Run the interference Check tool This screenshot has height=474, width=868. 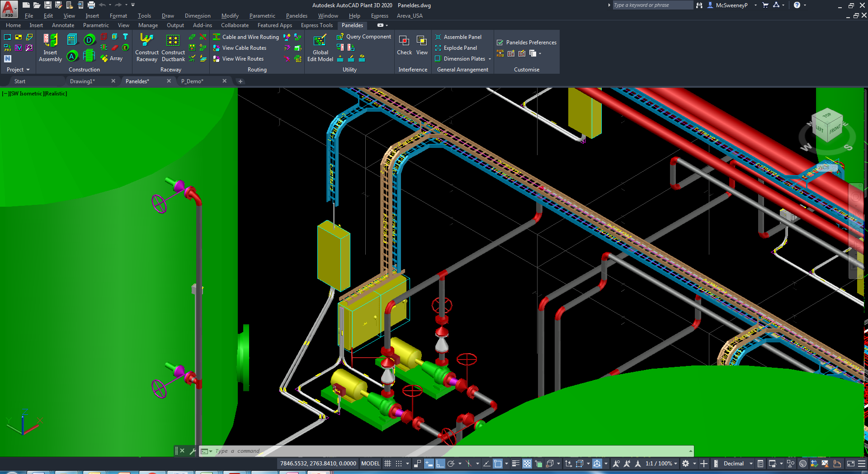[x=404, y=45]
